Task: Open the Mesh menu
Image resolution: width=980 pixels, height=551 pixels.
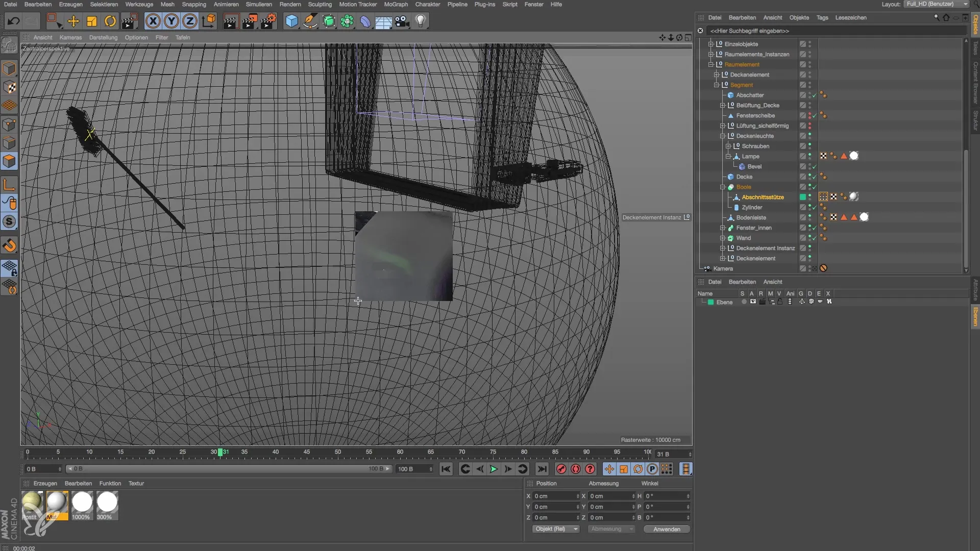Action: coord(167,4)
